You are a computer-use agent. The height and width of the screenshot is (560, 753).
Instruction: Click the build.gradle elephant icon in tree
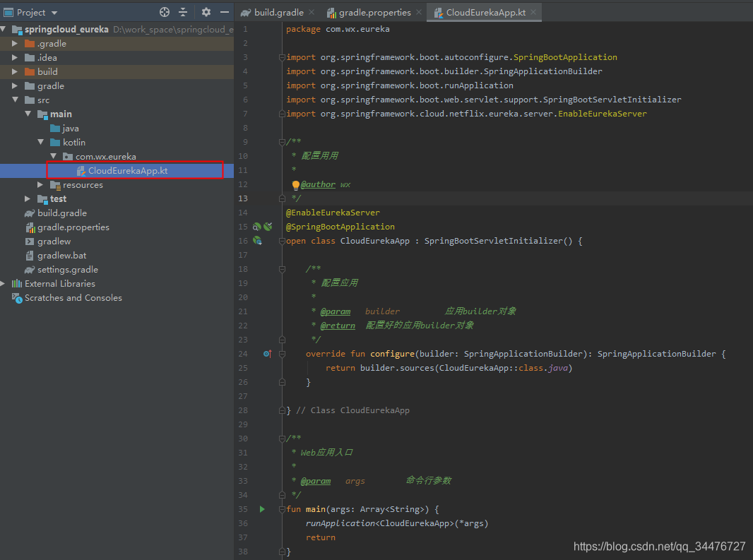tap(30, 213)
